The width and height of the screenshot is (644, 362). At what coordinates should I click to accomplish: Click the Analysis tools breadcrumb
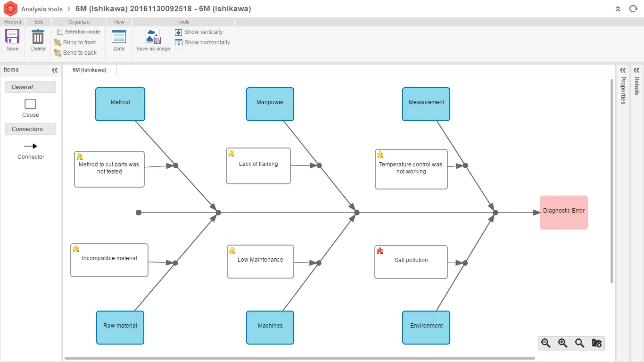pyautogui.click(x=42, y=9)
